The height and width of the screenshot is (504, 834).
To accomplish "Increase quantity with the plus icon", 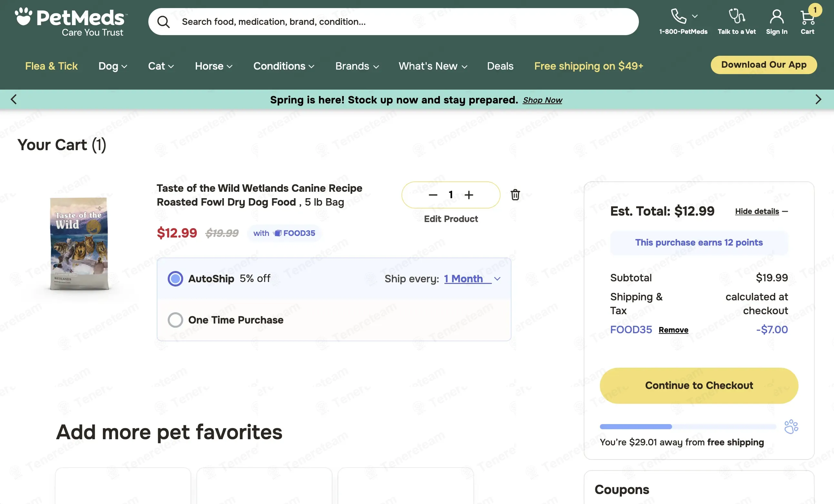I will [469, 195].
